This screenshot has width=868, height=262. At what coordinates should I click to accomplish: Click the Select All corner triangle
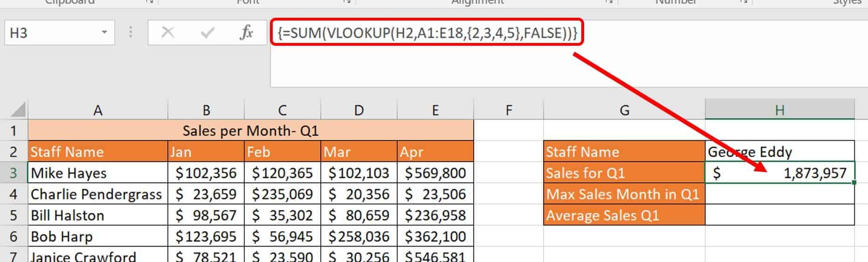[x=18, y=110]
